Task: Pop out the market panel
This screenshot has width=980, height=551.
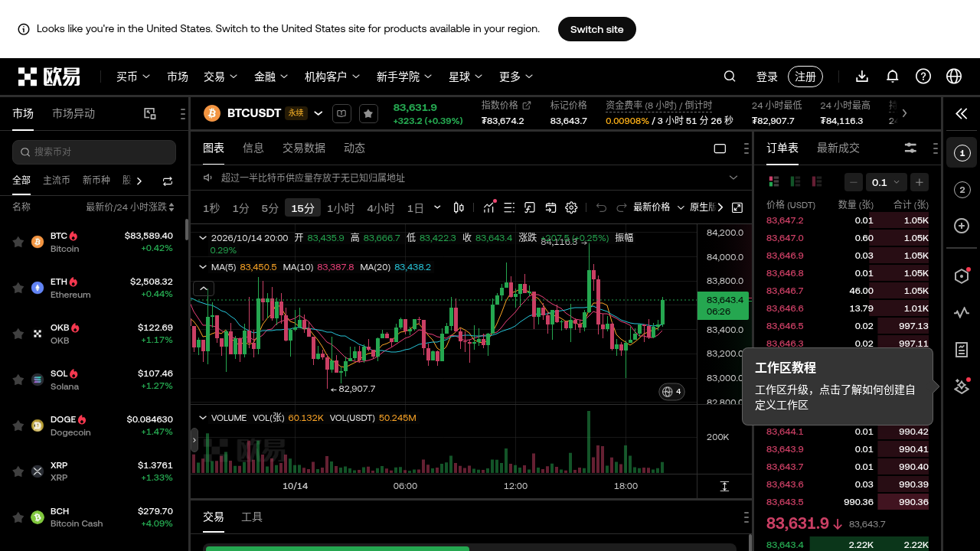Action: [150, 113]
